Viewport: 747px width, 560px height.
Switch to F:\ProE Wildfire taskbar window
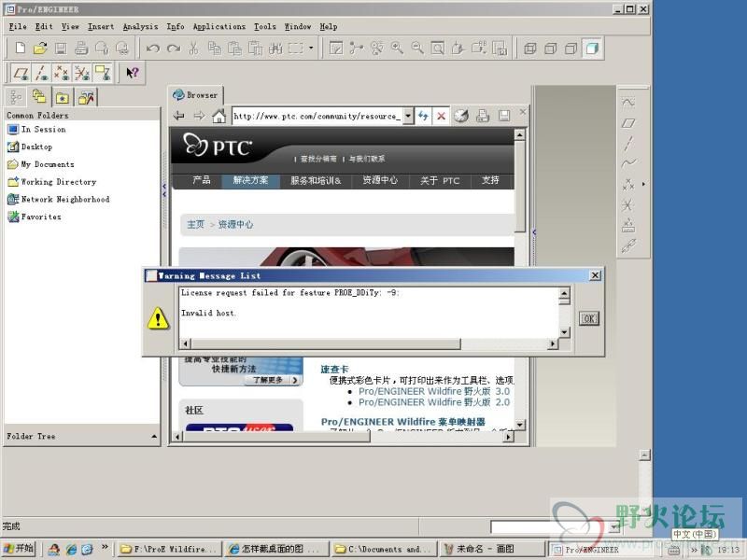pos(169,549)
